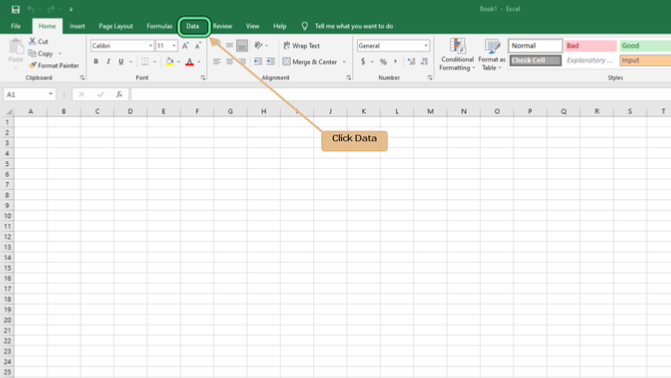Click the Orientation text rotation icon
671x378 pixels.
258,45
